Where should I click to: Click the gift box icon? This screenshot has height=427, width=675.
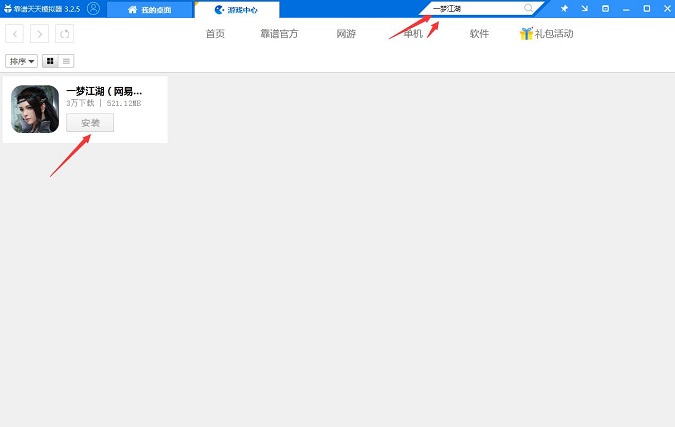pos(526,33)
